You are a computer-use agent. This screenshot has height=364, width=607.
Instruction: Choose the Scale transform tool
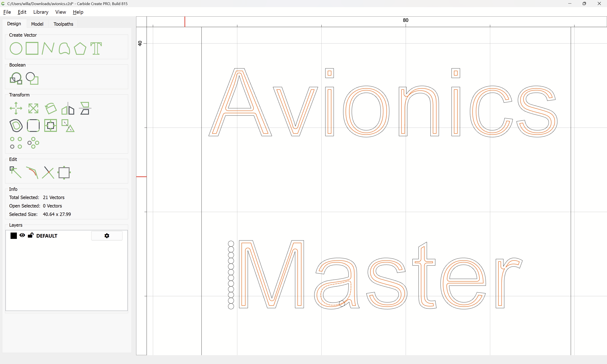pos(33,108)
